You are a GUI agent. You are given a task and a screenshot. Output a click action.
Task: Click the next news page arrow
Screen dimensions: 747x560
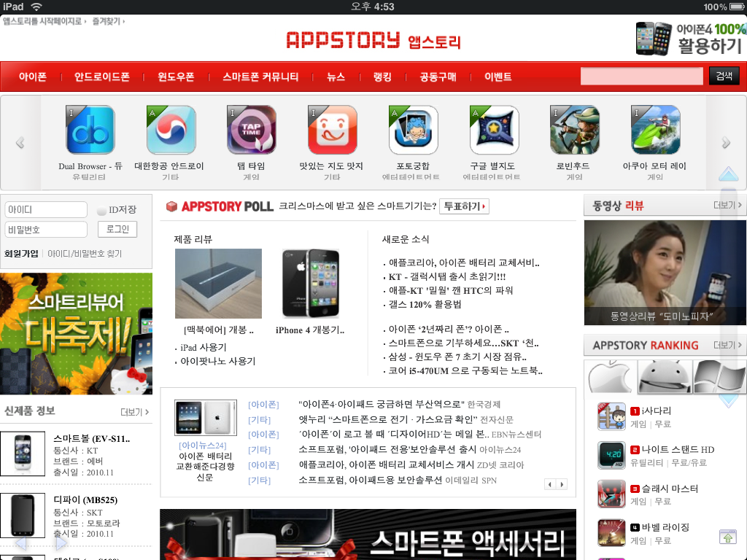[x=562, y=484]
